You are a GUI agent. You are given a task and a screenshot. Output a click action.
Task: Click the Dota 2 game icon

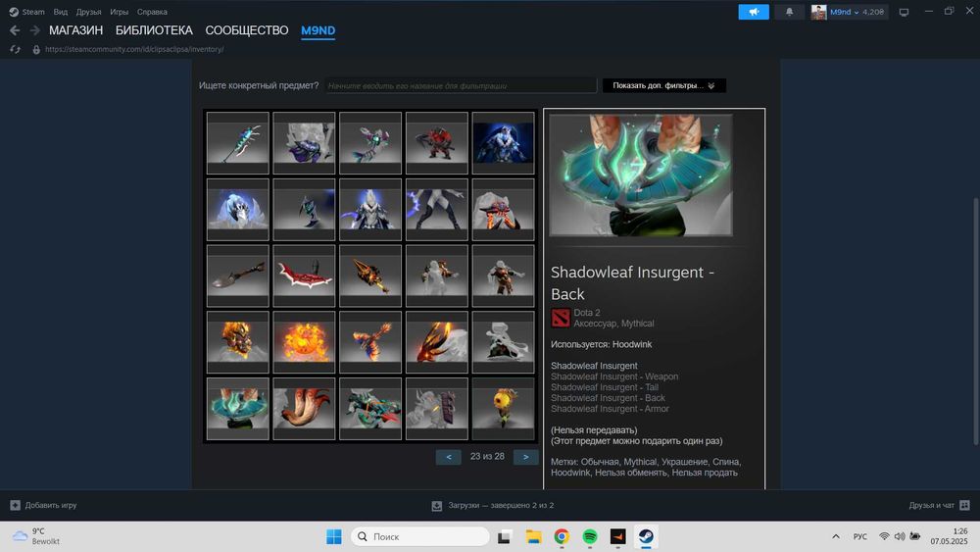561,318
